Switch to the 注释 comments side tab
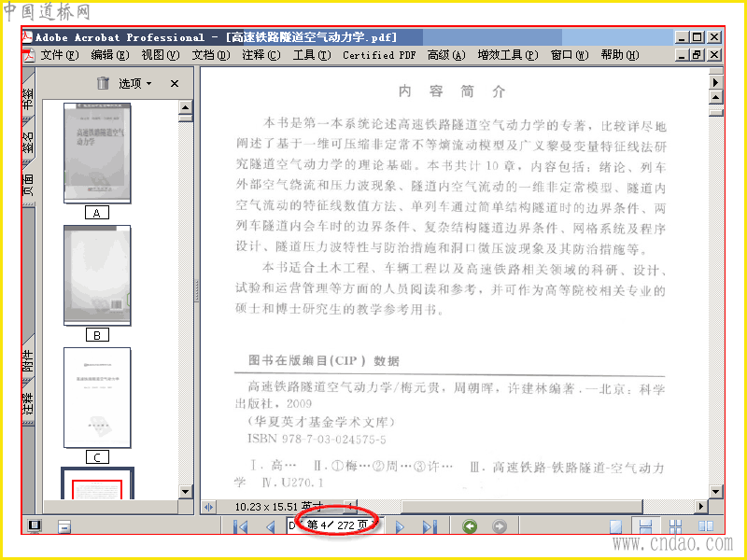Image resolution: width=747 pixels, height=560 pixels. tap(29, 402)
